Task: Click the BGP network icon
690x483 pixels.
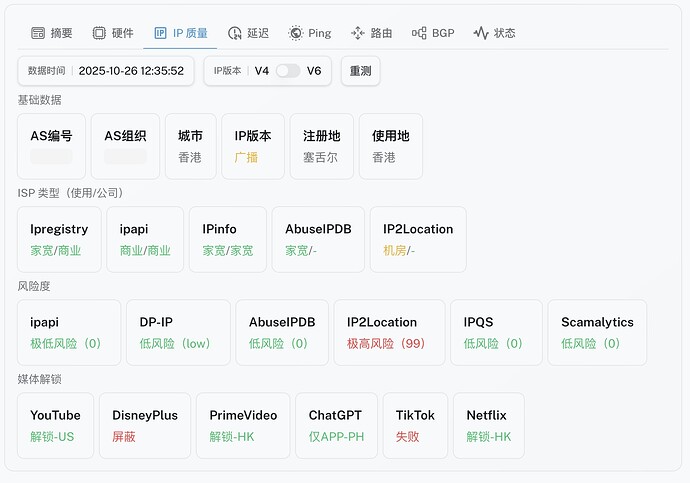Action: pos(419,33)
